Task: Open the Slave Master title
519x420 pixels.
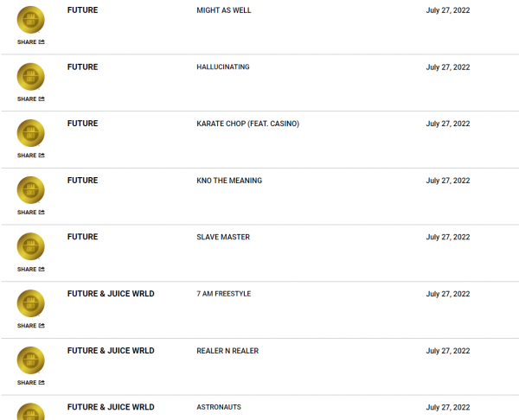Action: coord(223,237)
